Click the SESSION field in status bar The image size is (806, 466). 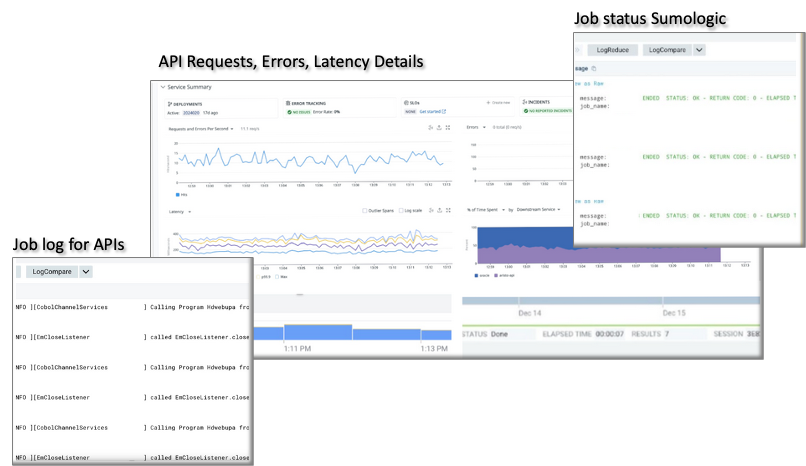737,334
